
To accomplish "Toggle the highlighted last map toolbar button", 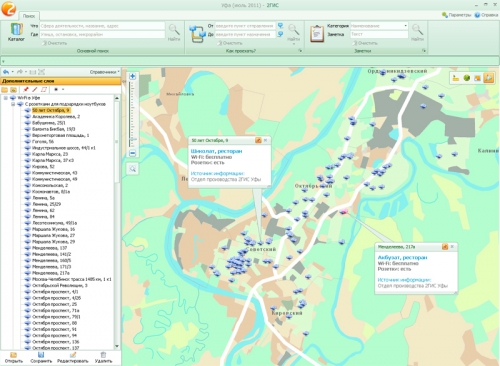I will click(x=488, y=78).
